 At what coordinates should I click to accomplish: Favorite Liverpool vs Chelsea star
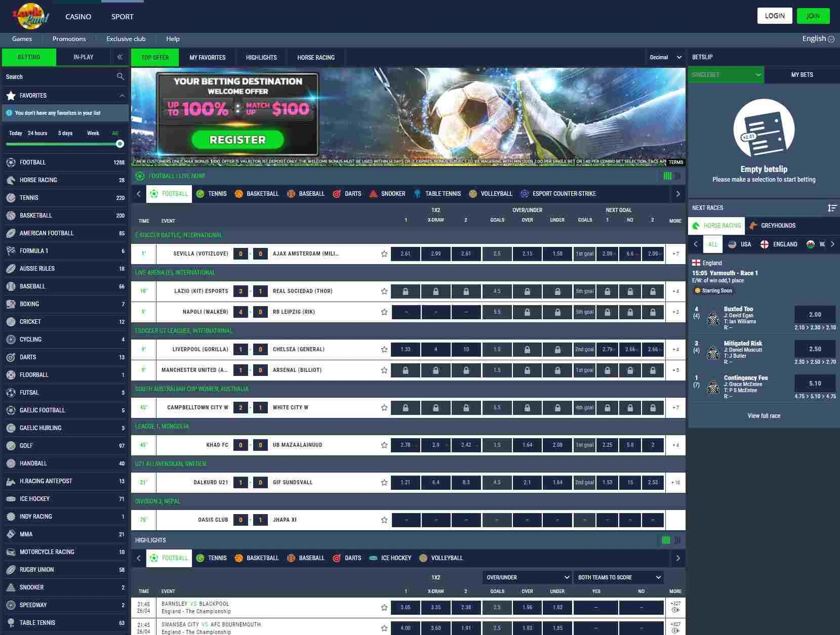click(384, 350)
